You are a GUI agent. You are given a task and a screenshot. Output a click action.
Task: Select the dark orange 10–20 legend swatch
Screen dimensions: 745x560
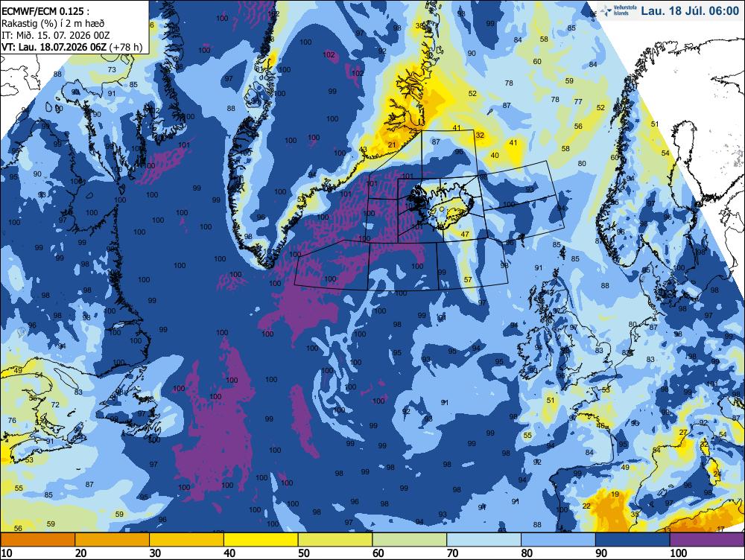(x=38, y=540)
